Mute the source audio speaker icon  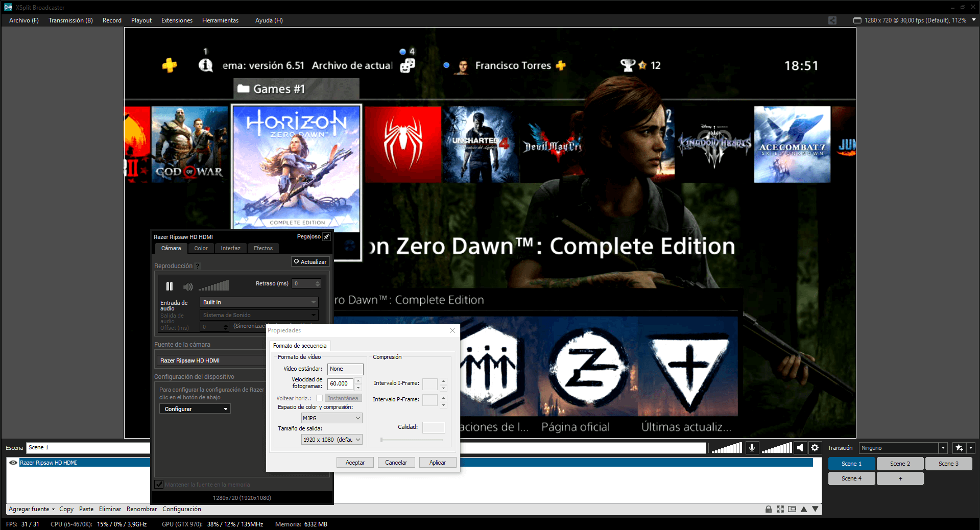point(188,286)
